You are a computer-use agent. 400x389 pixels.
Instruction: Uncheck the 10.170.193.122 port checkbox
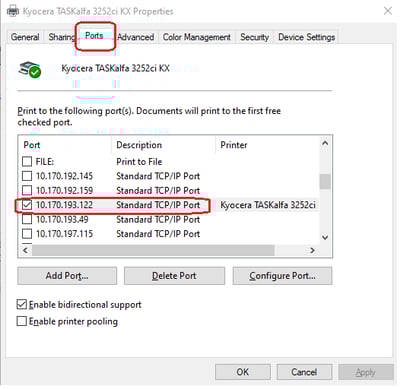tap(27, 205)
